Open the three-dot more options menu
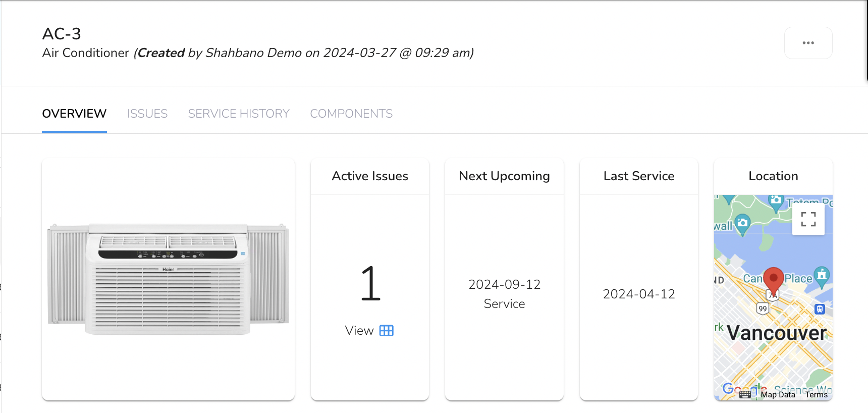868x413 pixels. 808,43
